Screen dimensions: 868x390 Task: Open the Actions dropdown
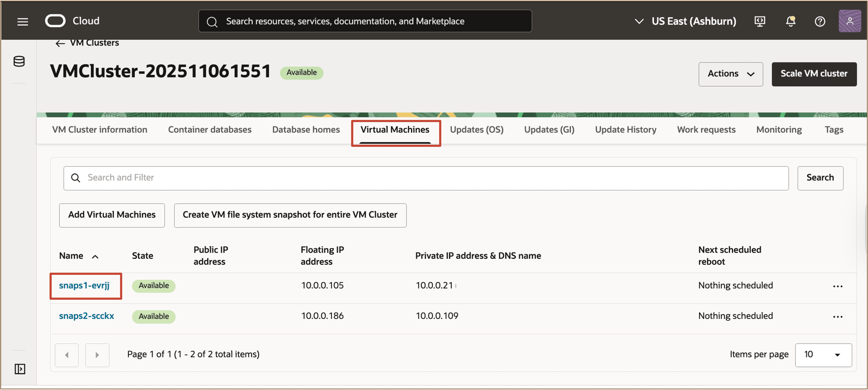pos(731,74)
